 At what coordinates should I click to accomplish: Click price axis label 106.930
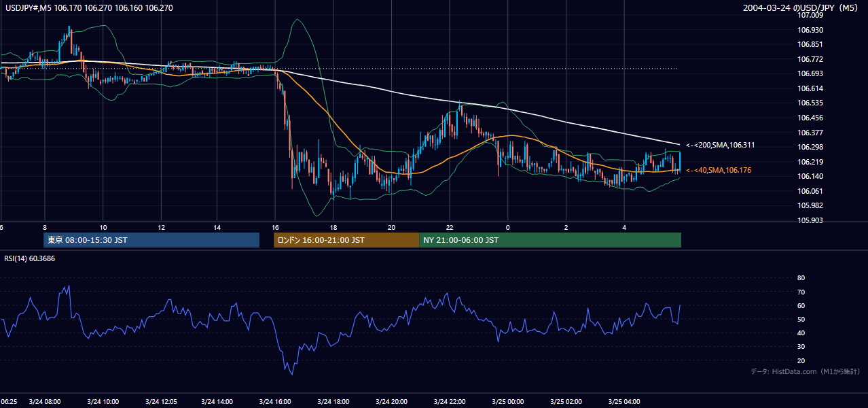coord(810,30)
